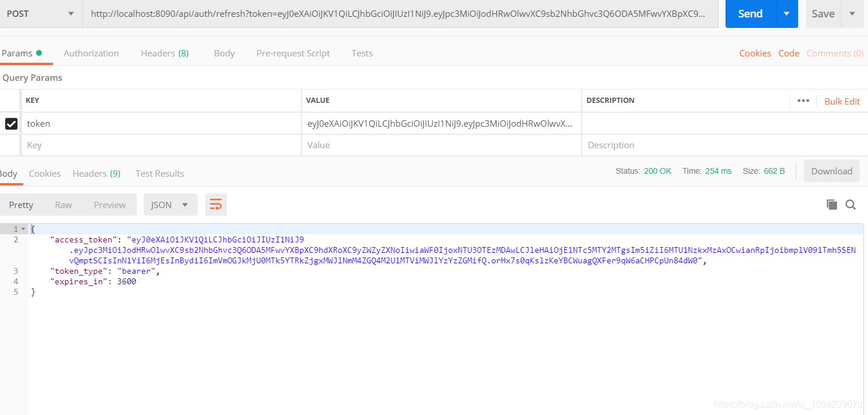Image resolution: width=868 pixels, height=415 pixels.
Task: Click the "bearer" value in response
Action: coord(136,271)
